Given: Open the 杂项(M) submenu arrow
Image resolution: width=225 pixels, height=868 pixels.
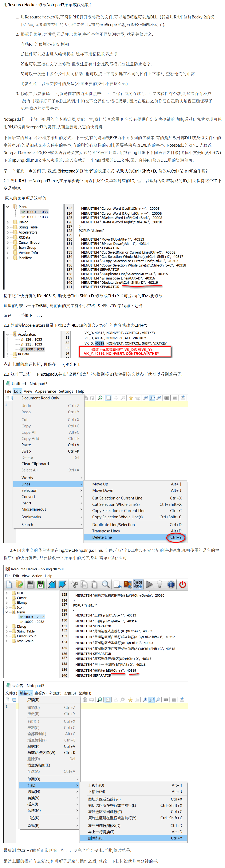Looking at the screenshot, I should 77,810.
